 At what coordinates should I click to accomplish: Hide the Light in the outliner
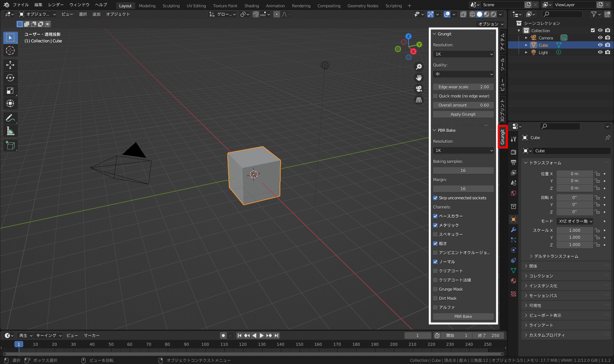click(600, 52)
